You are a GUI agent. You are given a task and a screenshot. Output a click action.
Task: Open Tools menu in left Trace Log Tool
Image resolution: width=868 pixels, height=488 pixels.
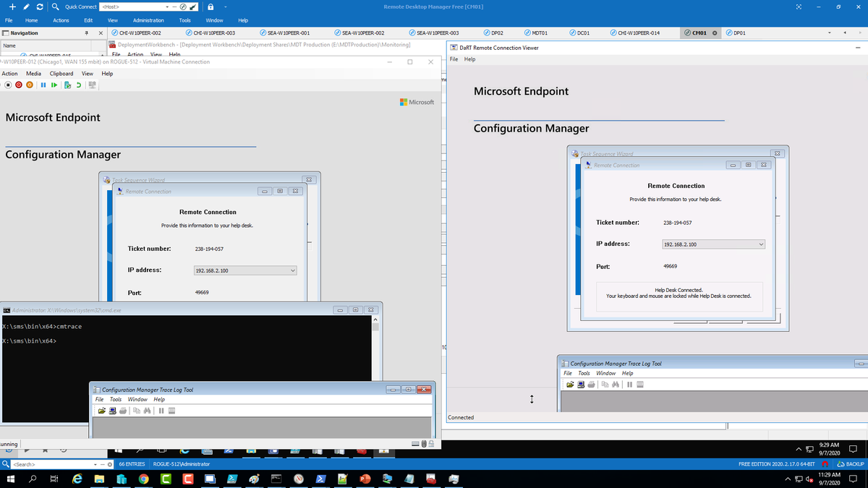116,399
